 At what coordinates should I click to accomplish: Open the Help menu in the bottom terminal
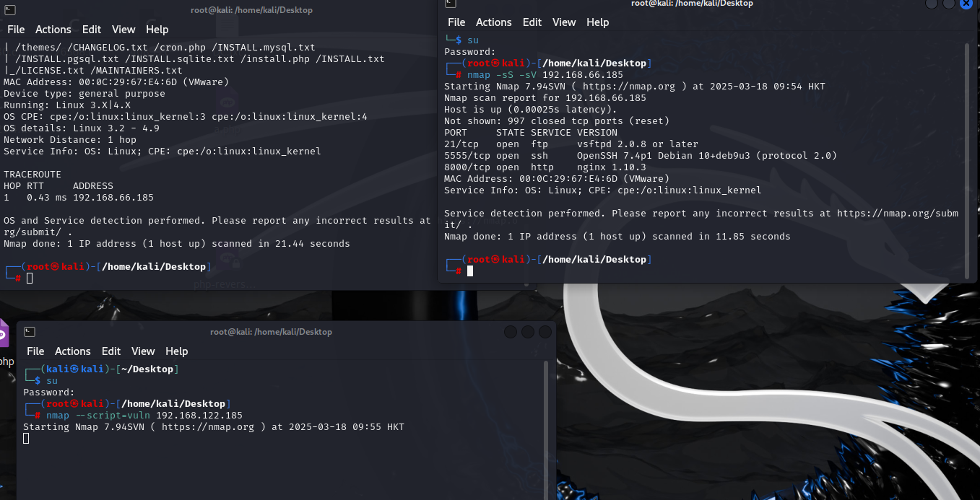(x=176, y=351)
